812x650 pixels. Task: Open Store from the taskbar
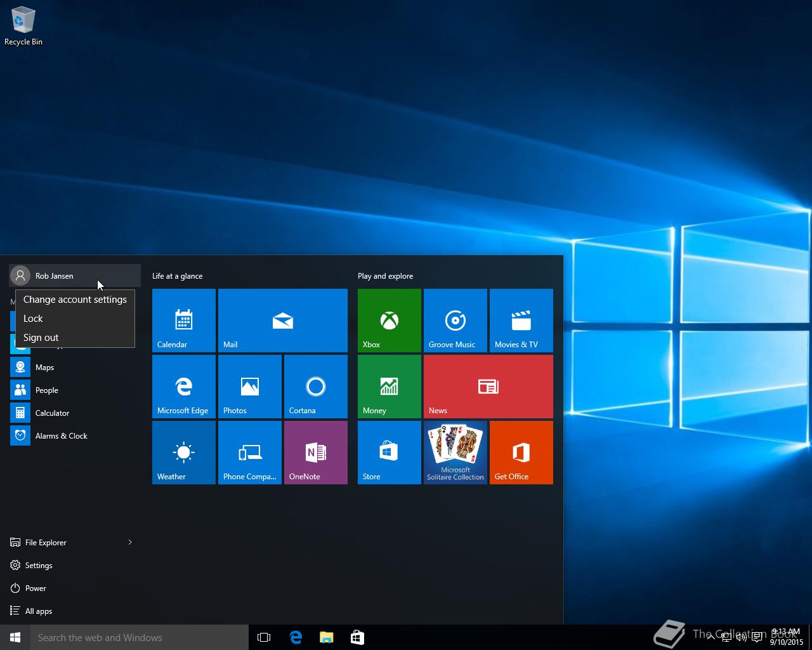tap(357, 637)
